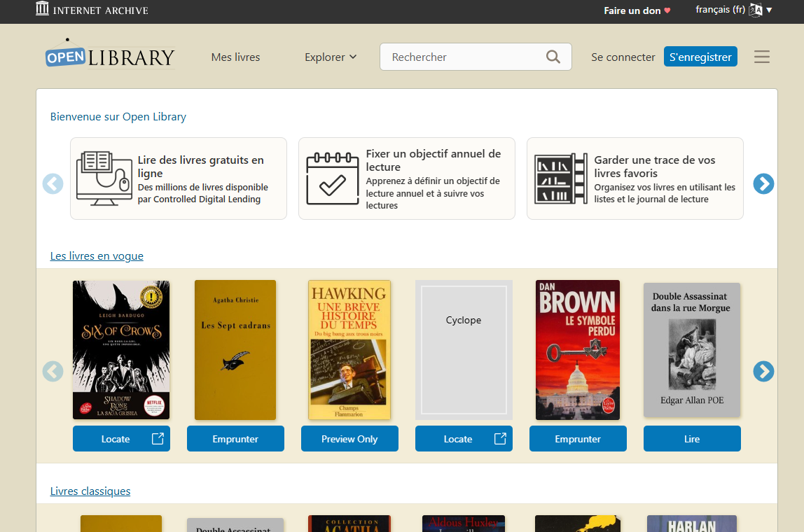The width and height of the screenshot is (804, 532).
Task: Click Lire under Double Assassinat book
Action: (692, 439)
